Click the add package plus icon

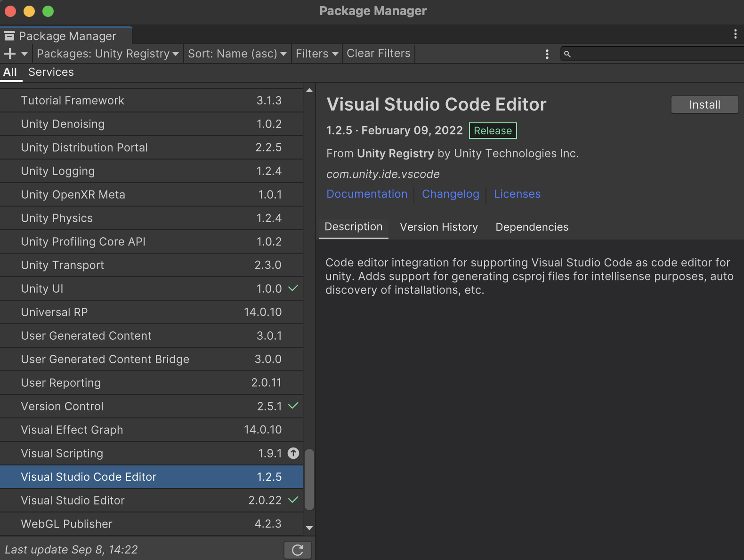[x=10, y=54]
